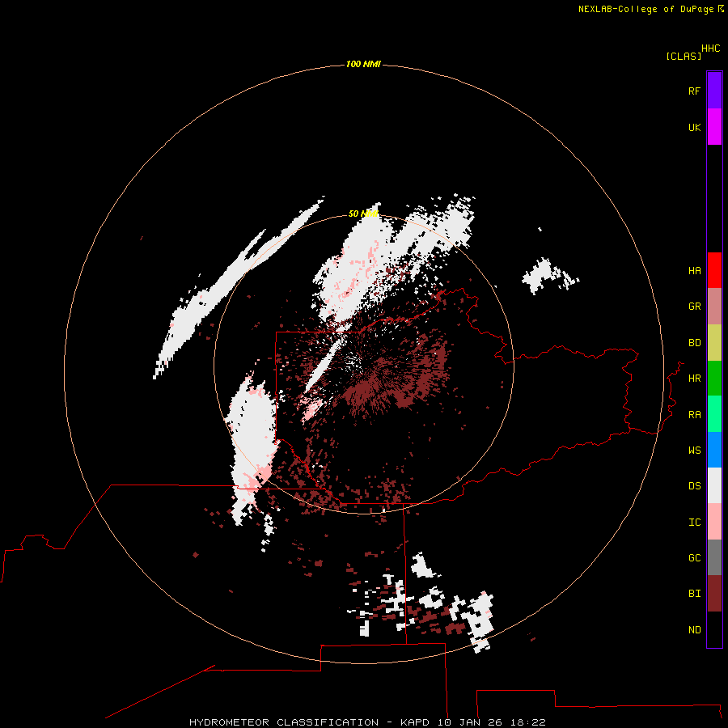The width and height of the screenshot is (728, 728).
Task: Click the BD legend label
Action: (694, 343)
